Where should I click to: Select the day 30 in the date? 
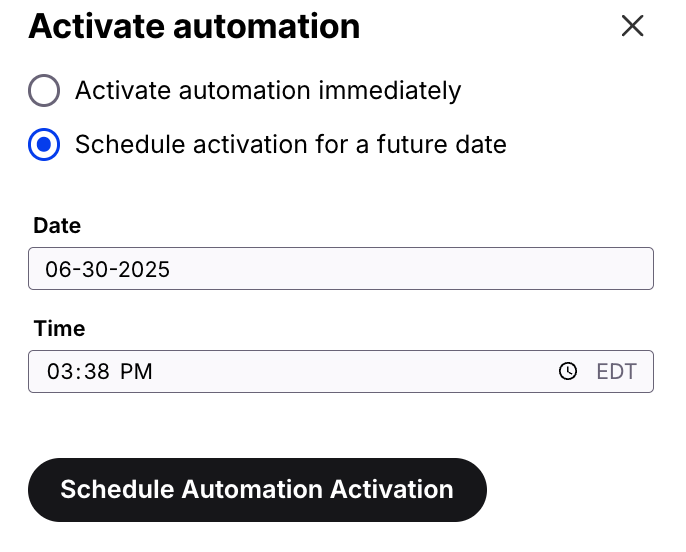[x=91, y=270]
